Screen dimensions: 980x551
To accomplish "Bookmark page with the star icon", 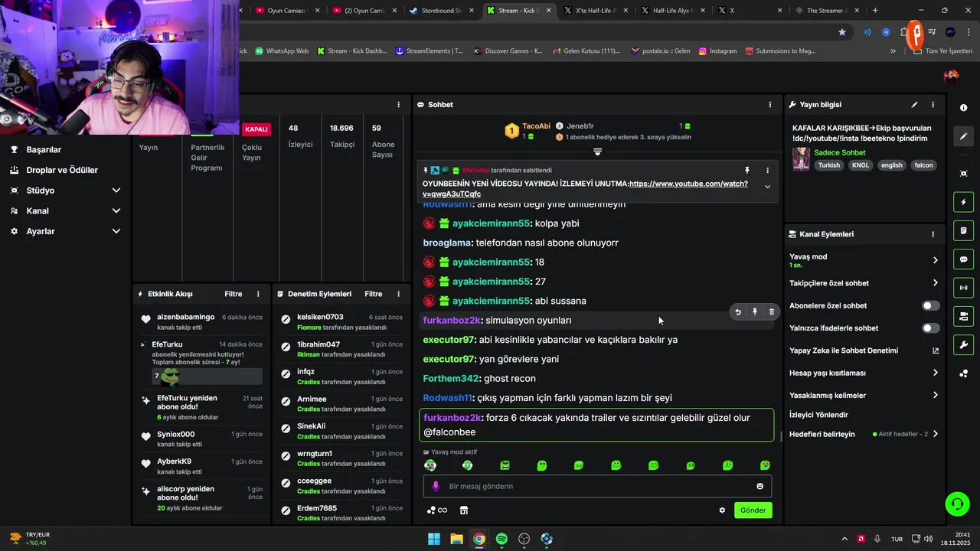I will click(x=842, y=32).
